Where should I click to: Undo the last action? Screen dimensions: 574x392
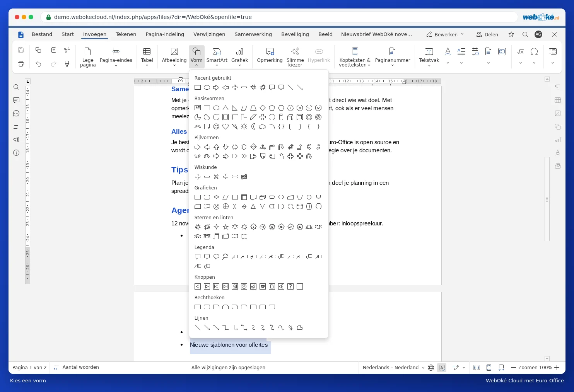click(38, 64)
